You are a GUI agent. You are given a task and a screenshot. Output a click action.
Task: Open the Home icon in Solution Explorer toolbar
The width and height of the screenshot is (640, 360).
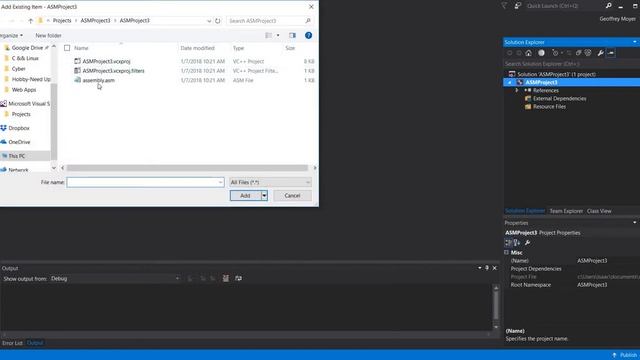pos(529,53)
